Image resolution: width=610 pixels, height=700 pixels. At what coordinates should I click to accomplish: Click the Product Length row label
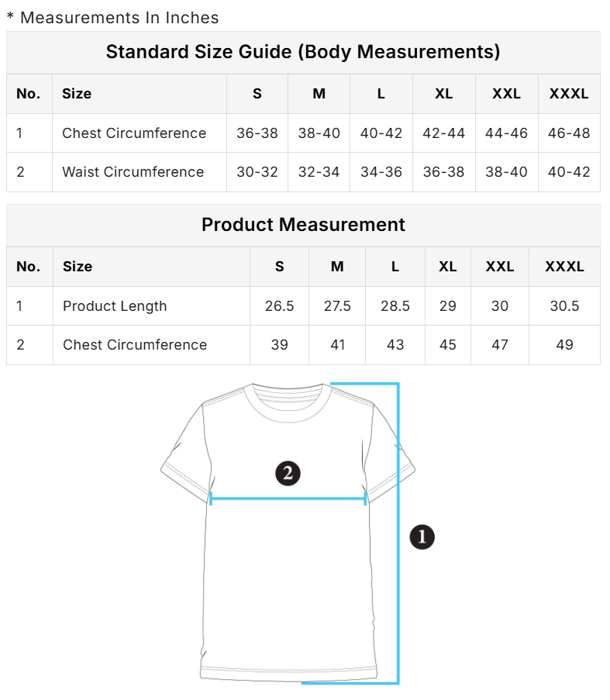click(x=115, y=306)
